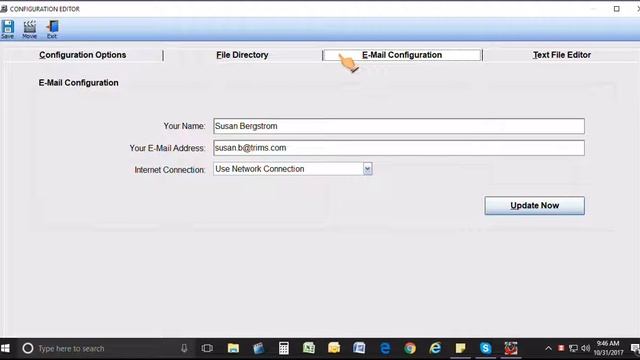
Task: Maximize the Configuration Editor window
Action: [617, 9]
